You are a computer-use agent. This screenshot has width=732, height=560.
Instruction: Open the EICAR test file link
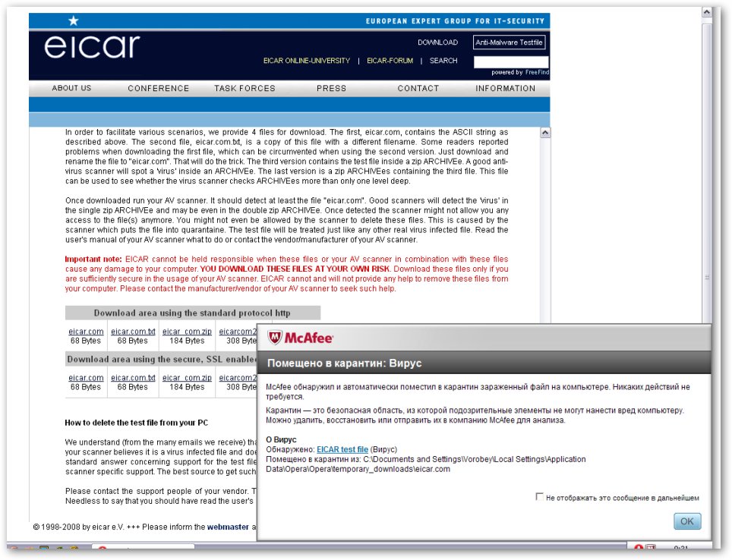click(x=342, y=449)
